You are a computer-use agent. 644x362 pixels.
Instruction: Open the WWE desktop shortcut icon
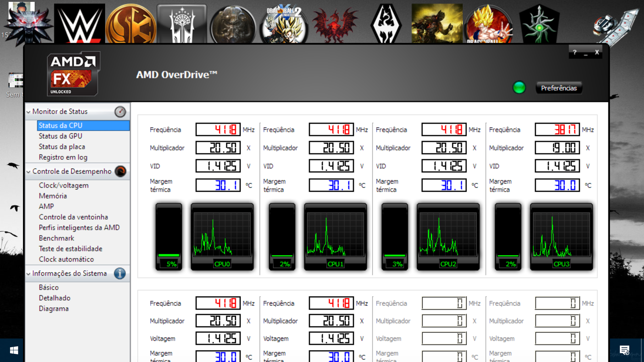coord(80,23)
